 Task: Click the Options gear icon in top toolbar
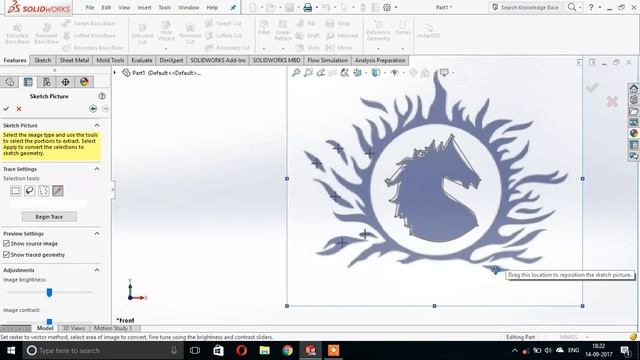387,7
